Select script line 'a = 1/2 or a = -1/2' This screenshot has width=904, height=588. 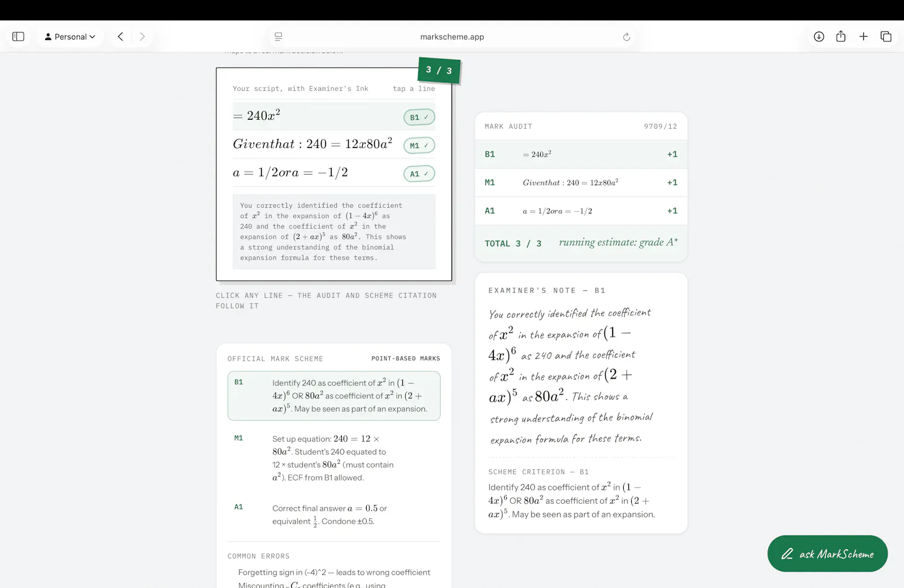point(334,172)
